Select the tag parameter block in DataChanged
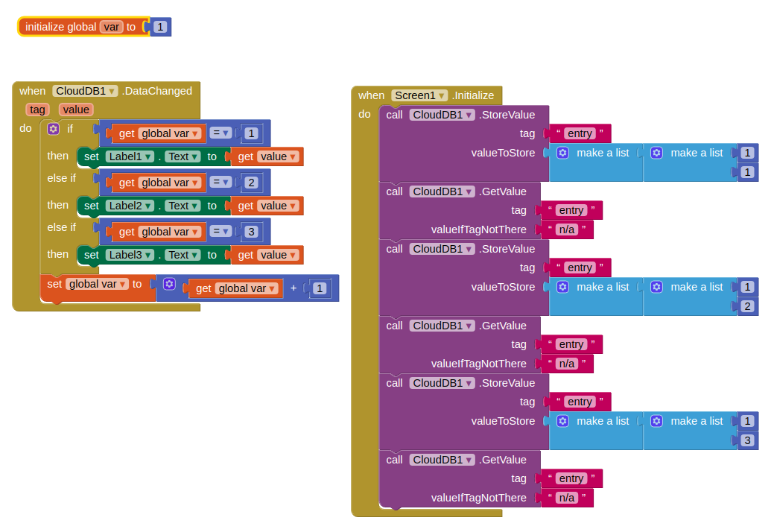The height and width of the screenshot is (532, 774). pyautogui.click(x=37, y=110)
